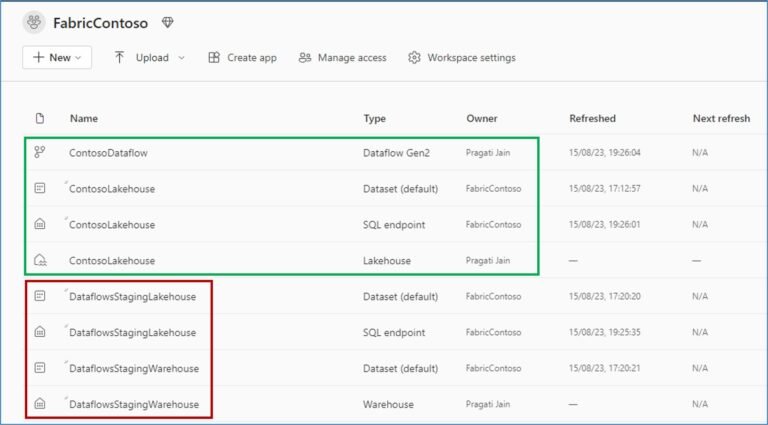The height and width of the screenshot is (425, 768).
Task: Sort by the Refreshed column header
Action: coord(593,118)
